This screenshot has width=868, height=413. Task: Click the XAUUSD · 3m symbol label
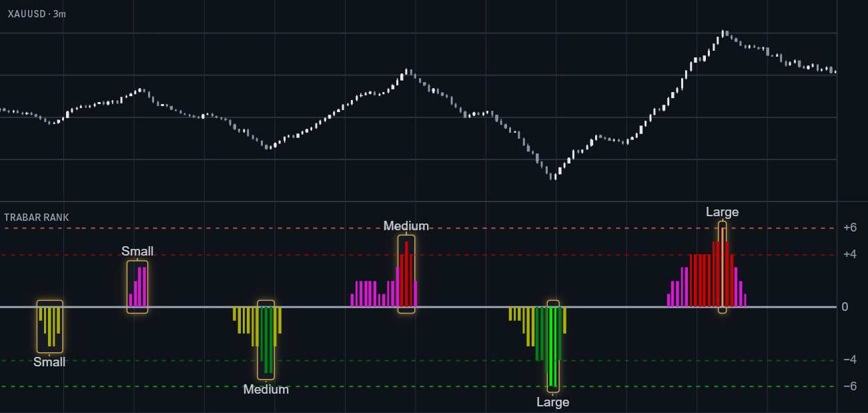pyautogui.click(x=37, y=13)
